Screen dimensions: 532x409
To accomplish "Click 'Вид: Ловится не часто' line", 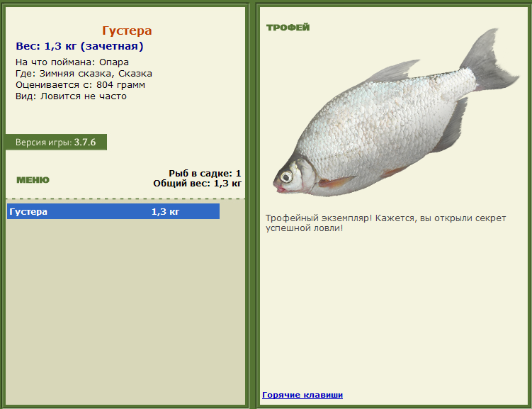I will coord(71,96).
